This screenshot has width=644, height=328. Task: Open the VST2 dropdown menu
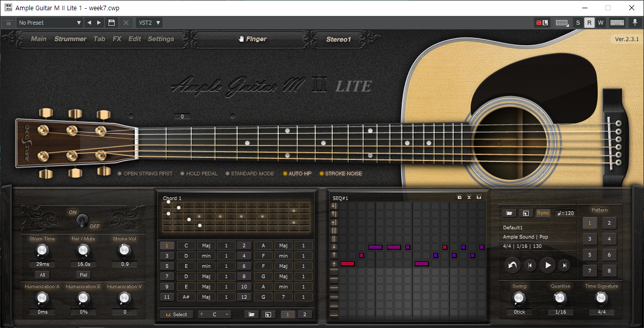pyautogui.click(x=149, y=23)
